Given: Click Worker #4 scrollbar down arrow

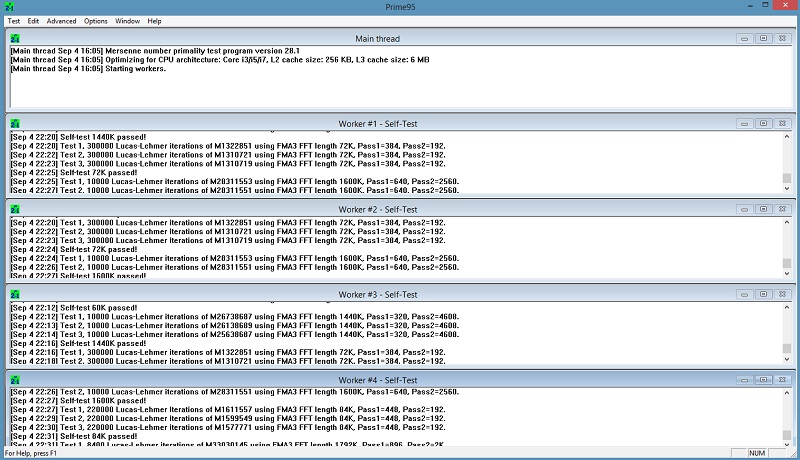Looking at the screenshot, I should 787,445.
